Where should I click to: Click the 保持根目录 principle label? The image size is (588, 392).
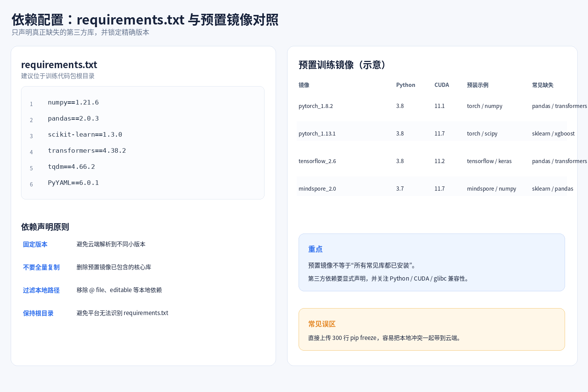(38, 313)
